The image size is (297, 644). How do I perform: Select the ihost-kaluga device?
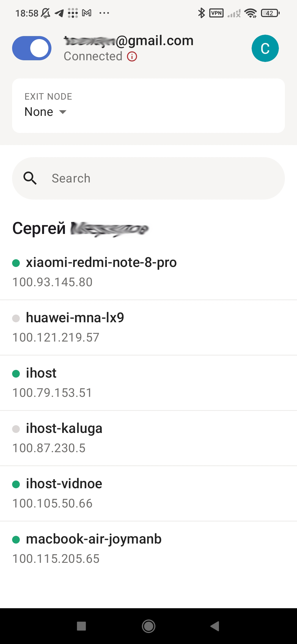point(148,438)
